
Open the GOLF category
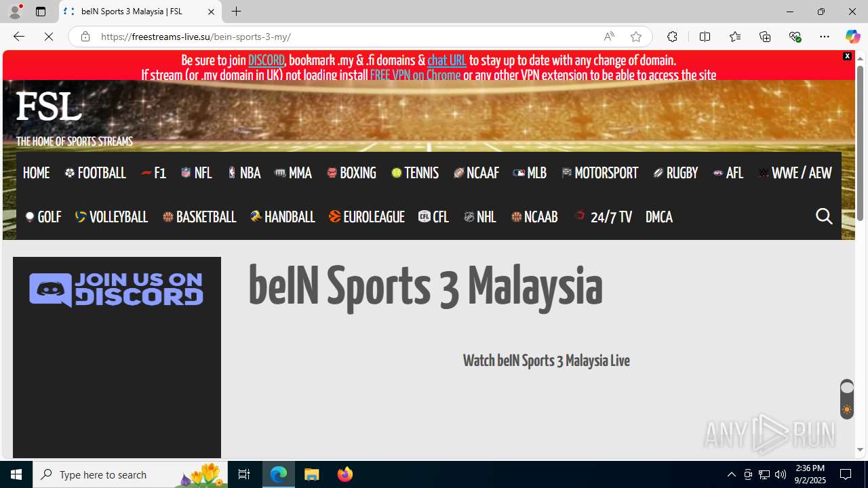pos(43,217)
